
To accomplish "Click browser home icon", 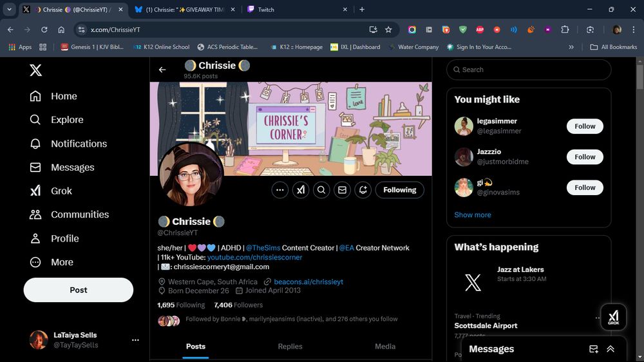I will [x=61, y=30].
